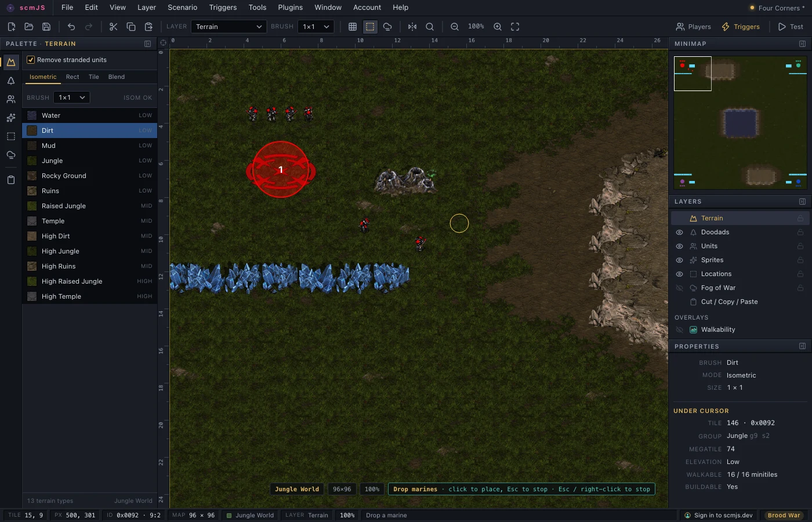812x522 pixels.
Task: Click the minimap view rectangle
Action: pyautogui.click(x=693, y=74)
